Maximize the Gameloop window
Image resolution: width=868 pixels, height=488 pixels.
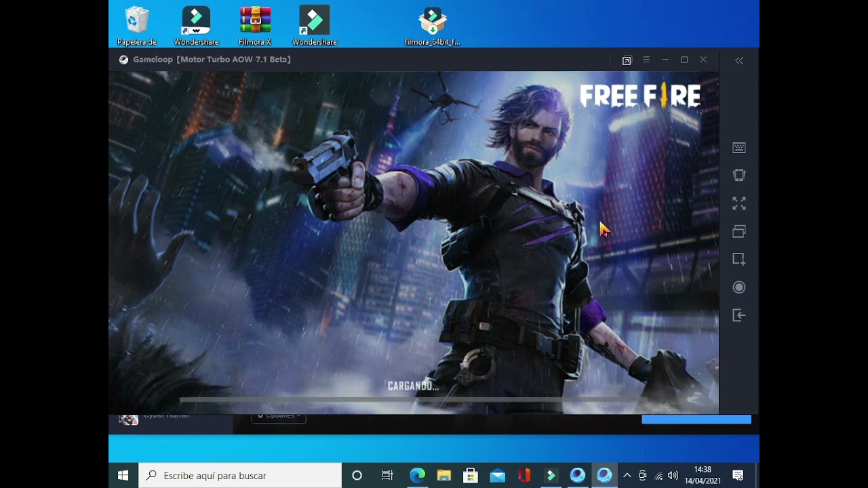pyautogui.click(x=684, y=60)
